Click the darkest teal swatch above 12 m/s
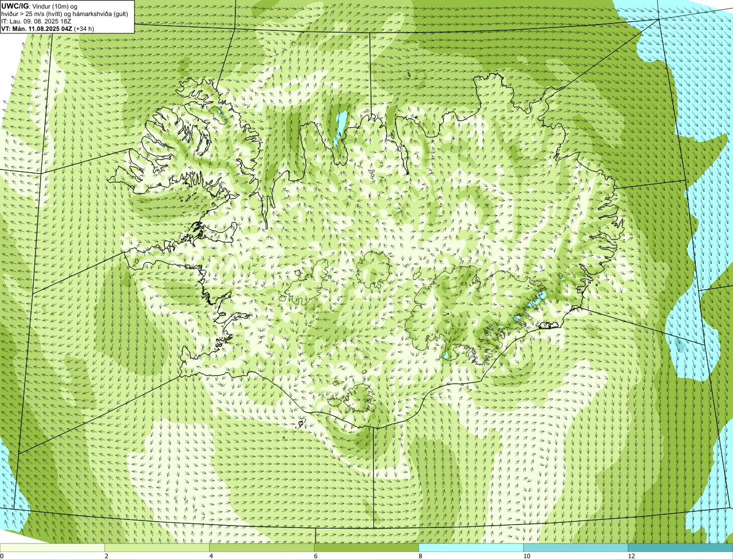This screenshot has height=560, width=733. 681,547
